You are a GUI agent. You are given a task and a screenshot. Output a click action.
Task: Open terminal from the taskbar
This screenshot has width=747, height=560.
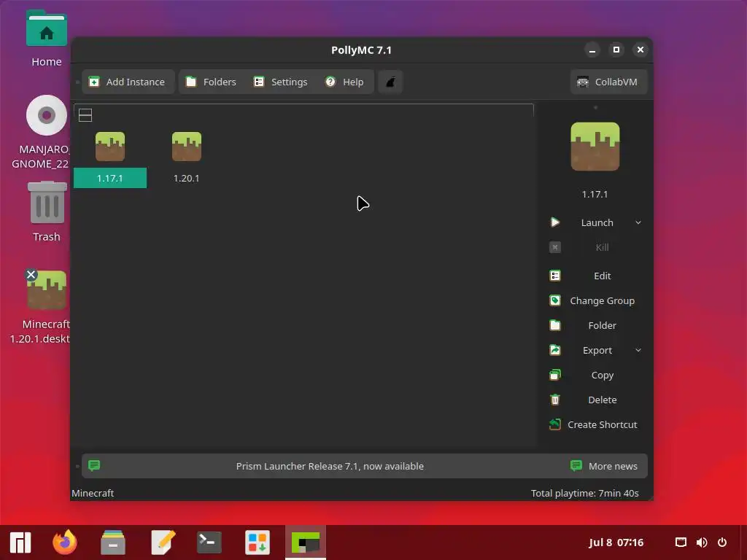coord(209,542)
